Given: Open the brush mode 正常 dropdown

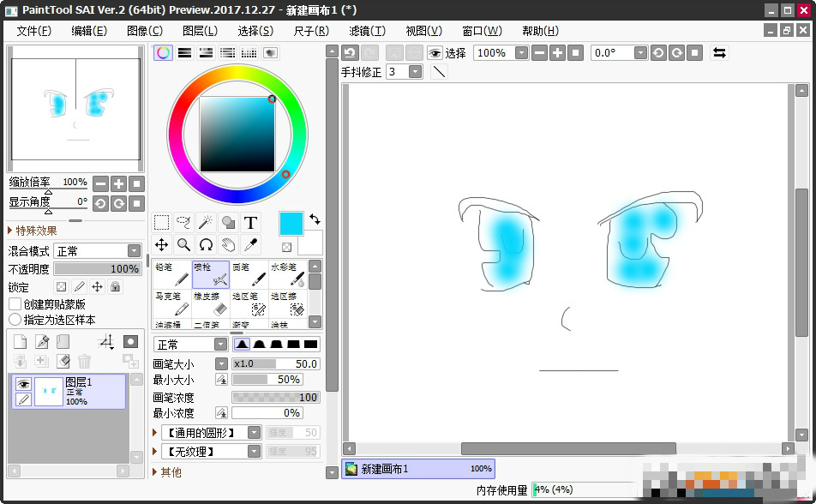Looking at the screenshot, I should tap(220, 345).
